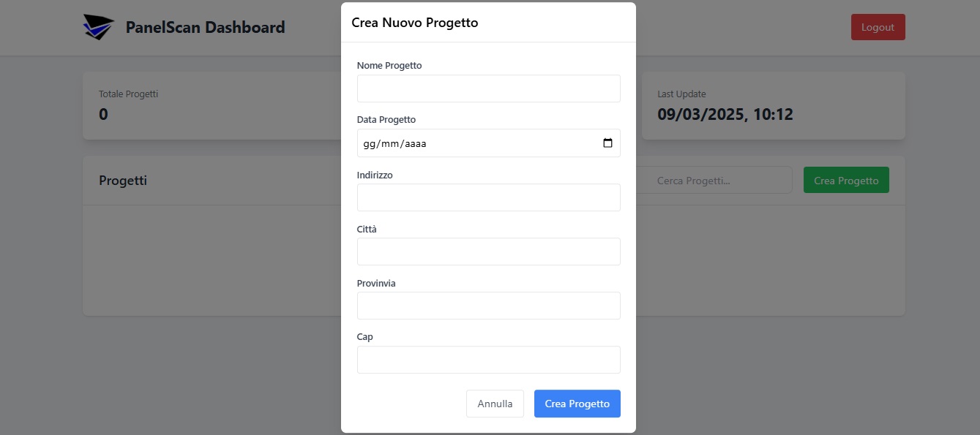Click the PanelScan Dashboard title

click(x=205, y=28)
